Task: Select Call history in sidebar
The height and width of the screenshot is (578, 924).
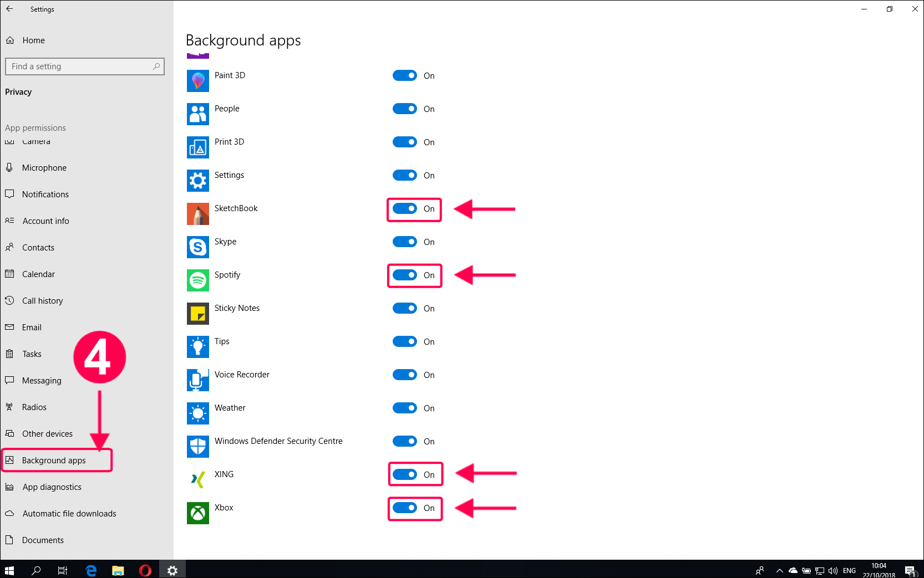Action: pos(87,301)
